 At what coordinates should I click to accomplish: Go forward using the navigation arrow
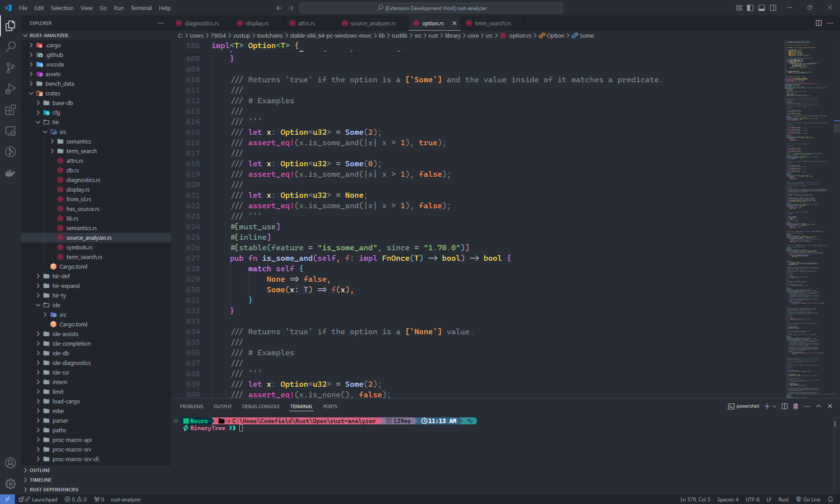[290, 8]
